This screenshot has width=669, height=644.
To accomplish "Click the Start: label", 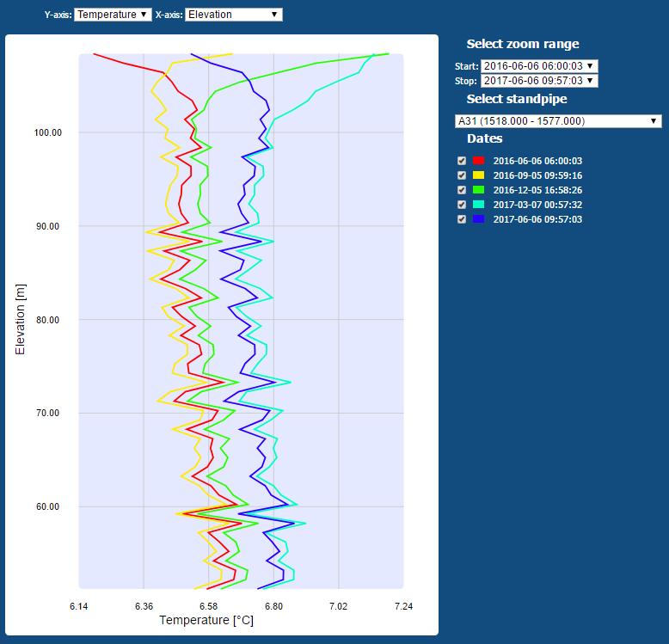I will 467,66.
